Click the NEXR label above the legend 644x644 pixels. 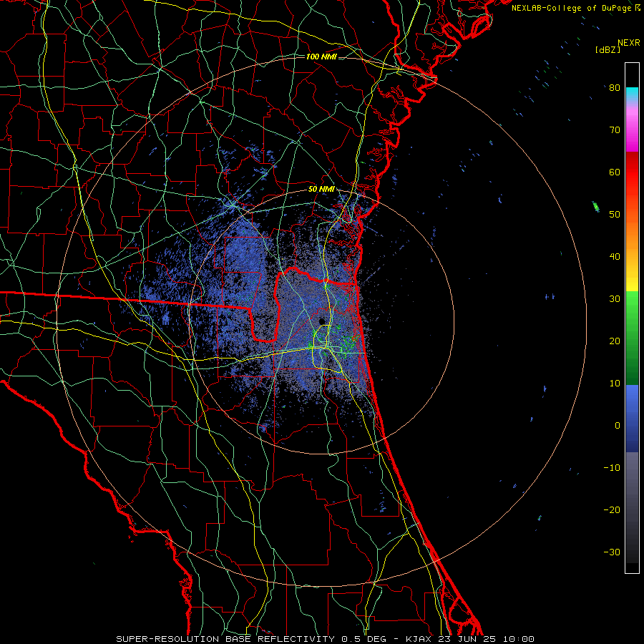[629, 43]
